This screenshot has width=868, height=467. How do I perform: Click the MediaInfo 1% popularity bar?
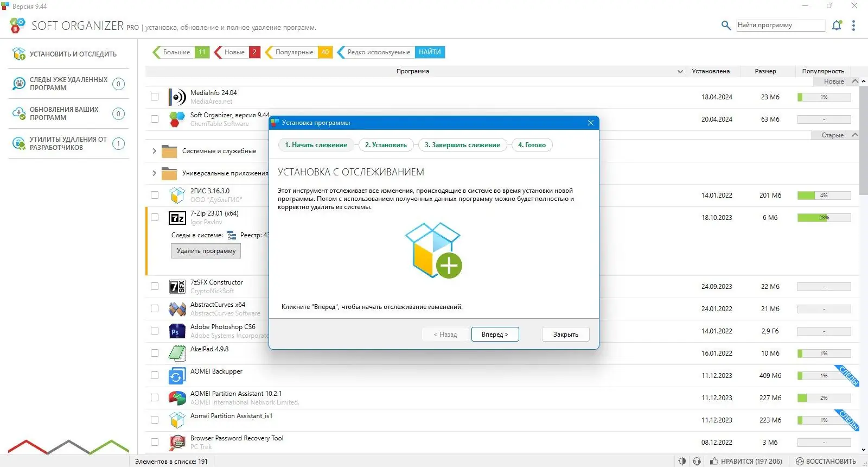tap(824, 97)
